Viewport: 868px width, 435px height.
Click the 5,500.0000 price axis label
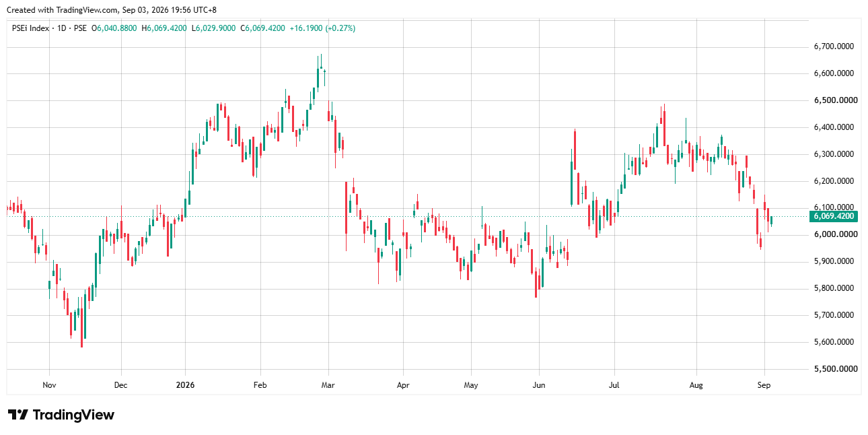click(x=833, y=369)
